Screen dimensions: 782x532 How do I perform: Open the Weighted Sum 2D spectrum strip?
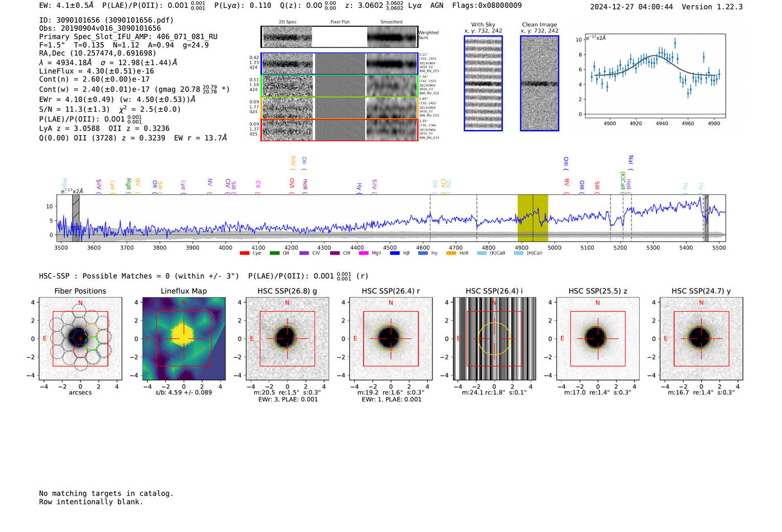pos(339,37)
